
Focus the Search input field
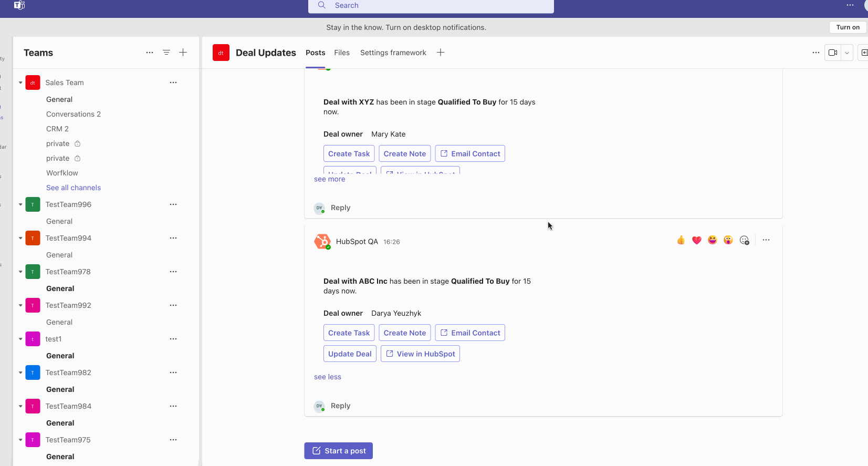tap(431, 6)
